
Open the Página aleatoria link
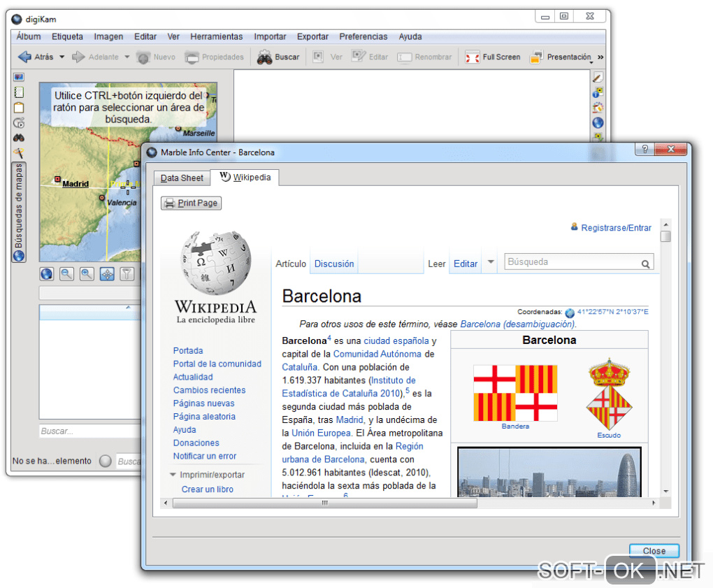tap(204, 417)
